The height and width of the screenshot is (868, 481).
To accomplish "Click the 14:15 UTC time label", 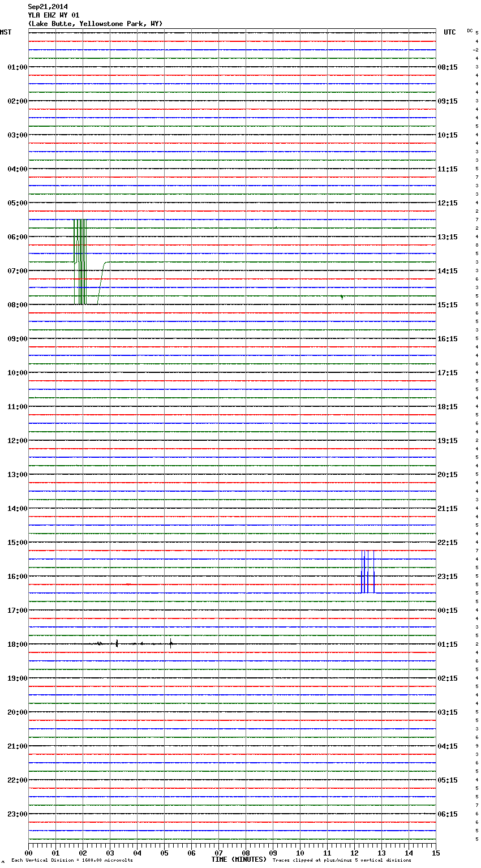I will (448, 271).
